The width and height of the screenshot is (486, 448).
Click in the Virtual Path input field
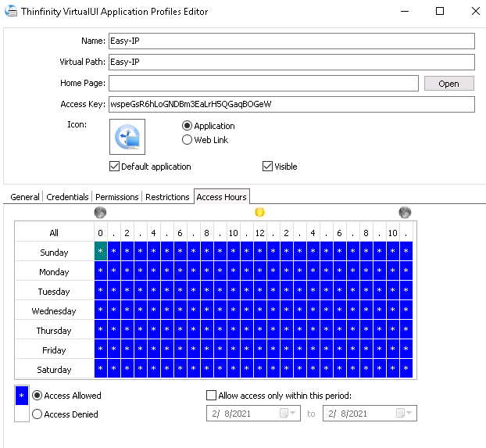pos(291,62)
